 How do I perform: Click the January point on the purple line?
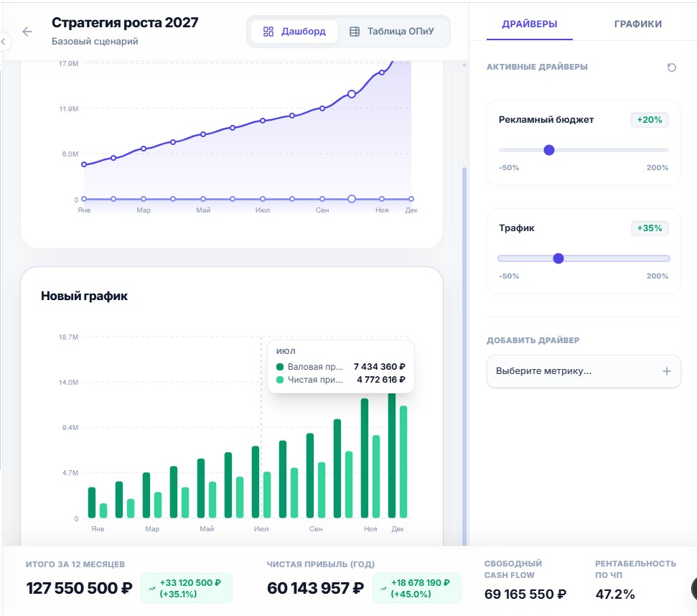[x=84, y=164]
